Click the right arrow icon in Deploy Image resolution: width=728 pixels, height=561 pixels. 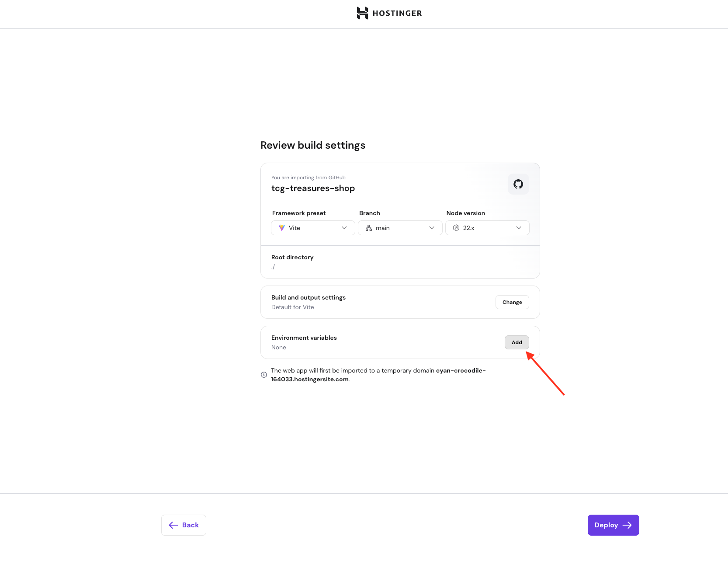627,525
